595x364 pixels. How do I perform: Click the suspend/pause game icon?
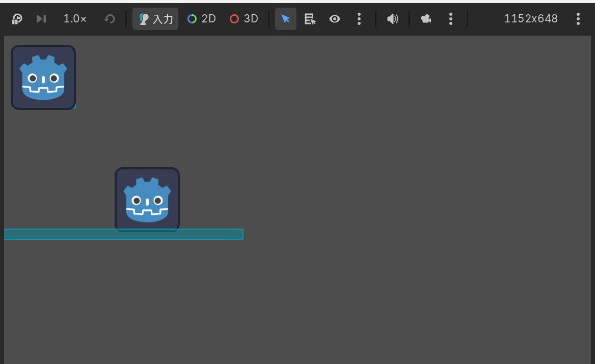point(17,18)
